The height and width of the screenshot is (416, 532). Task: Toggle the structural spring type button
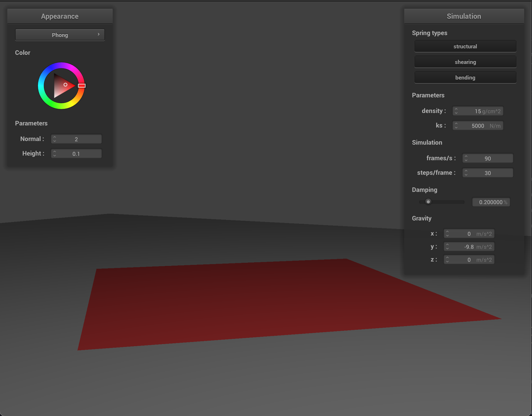[465, 46]
